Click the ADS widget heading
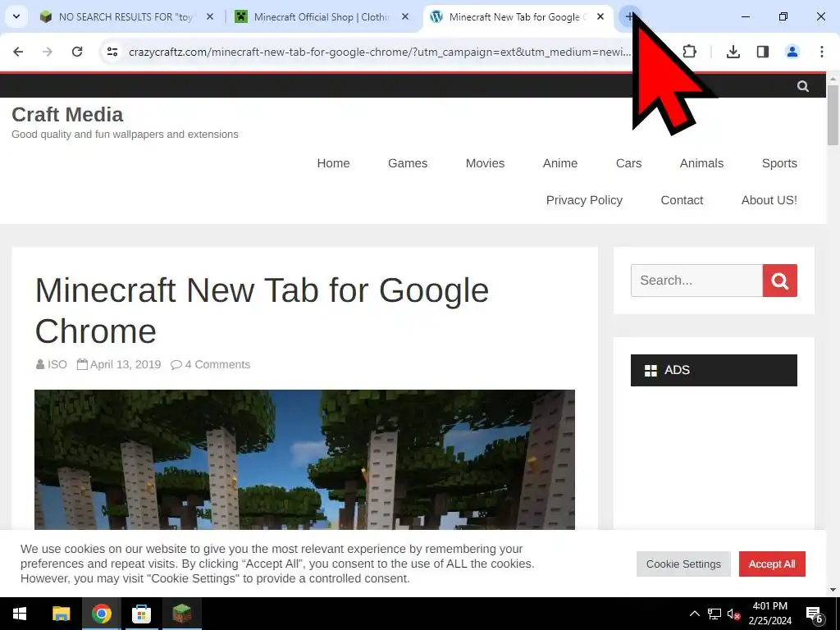 tap(714, 370)
